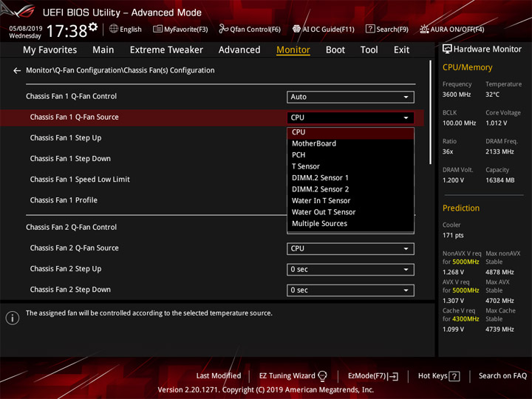Select DIMM.2 Sensor 2 option

[x=350, y=189]
